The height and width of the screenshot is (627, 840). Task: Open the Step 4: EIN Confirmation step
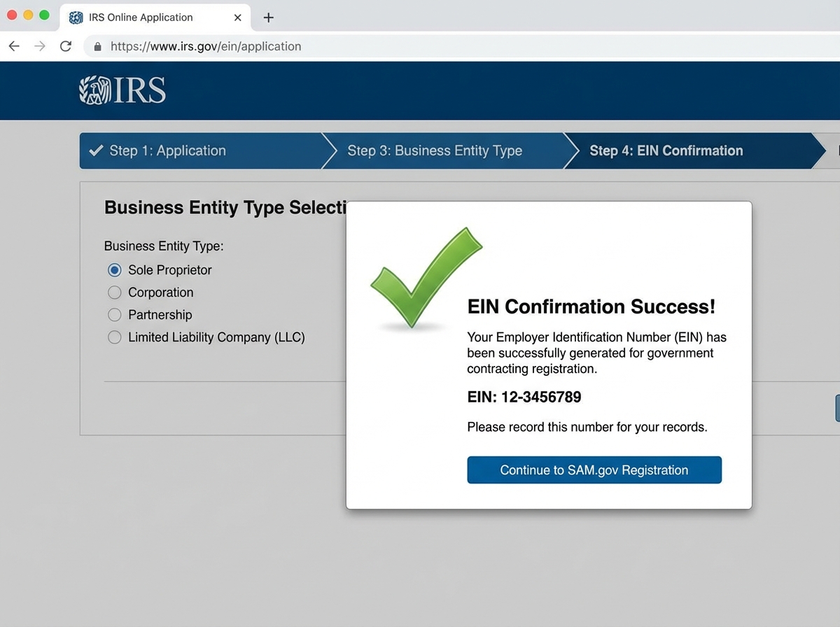pyautogui.click(x=666, y=150)
